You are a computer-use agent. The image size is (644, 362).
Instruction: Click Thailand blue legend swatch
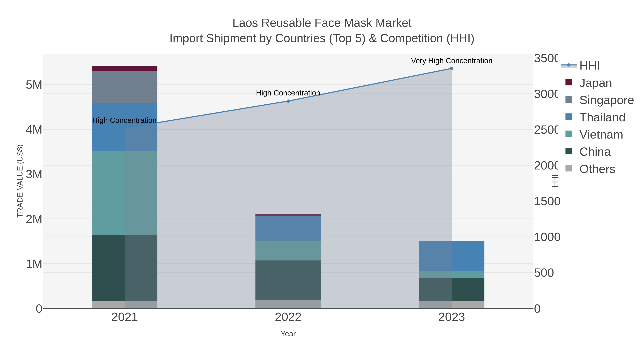[569, 117]
